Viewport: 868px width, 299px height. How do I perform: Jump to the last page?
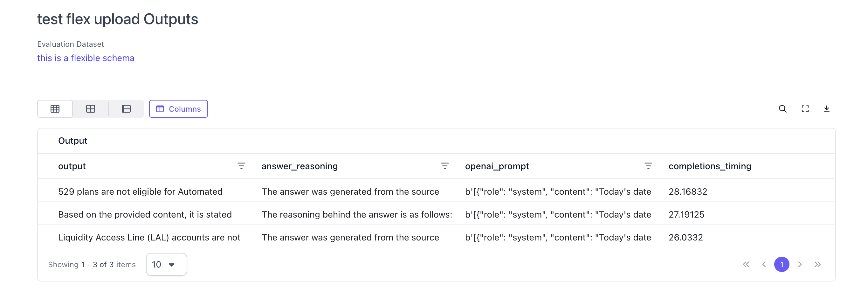coord(817,264)
